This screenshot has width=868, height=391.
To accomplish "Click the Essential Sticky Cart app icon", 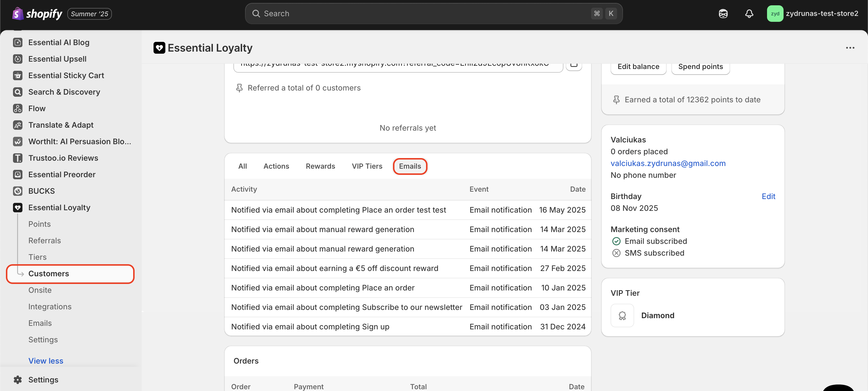I will (18, 75).
